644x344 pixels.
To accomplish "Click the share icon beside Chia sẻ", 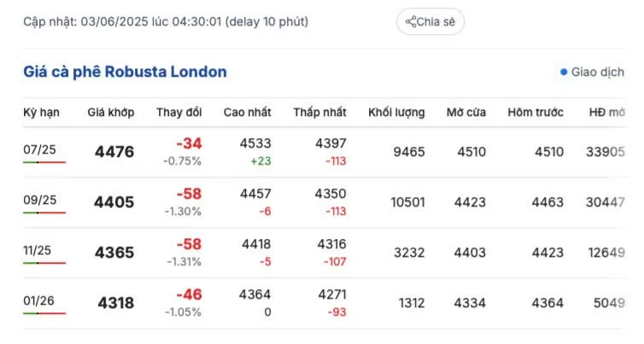I will (411, 21).
